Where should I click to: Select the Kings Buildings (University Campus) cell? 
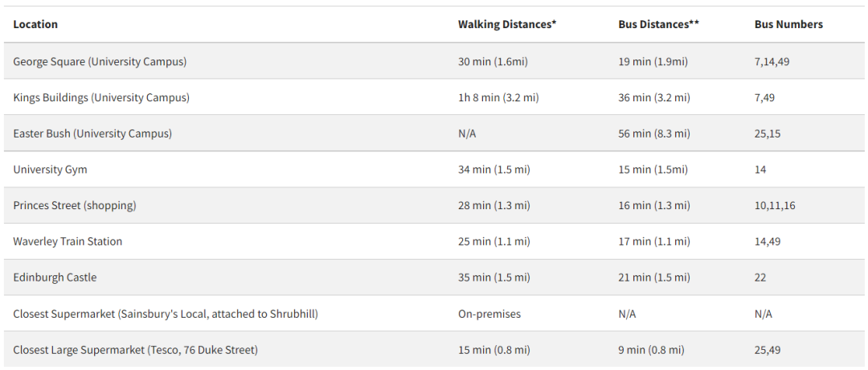(101, 97)
